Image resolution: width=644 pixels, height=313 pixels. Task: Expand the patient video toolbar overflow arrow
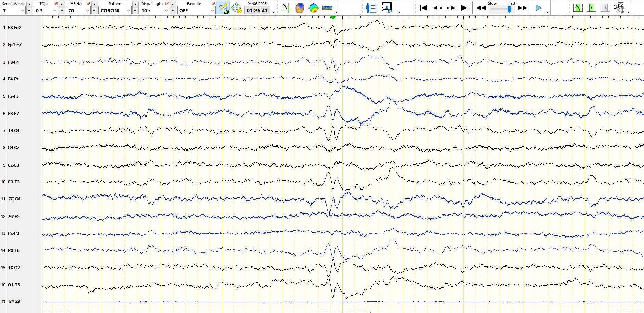(x=399, y=12)
